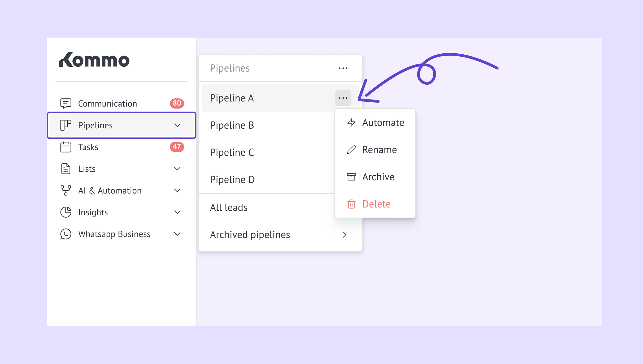Open Archived pipelines submenu arrow
This screenshot has height=364, width=643.
click(x=344, y=234)
